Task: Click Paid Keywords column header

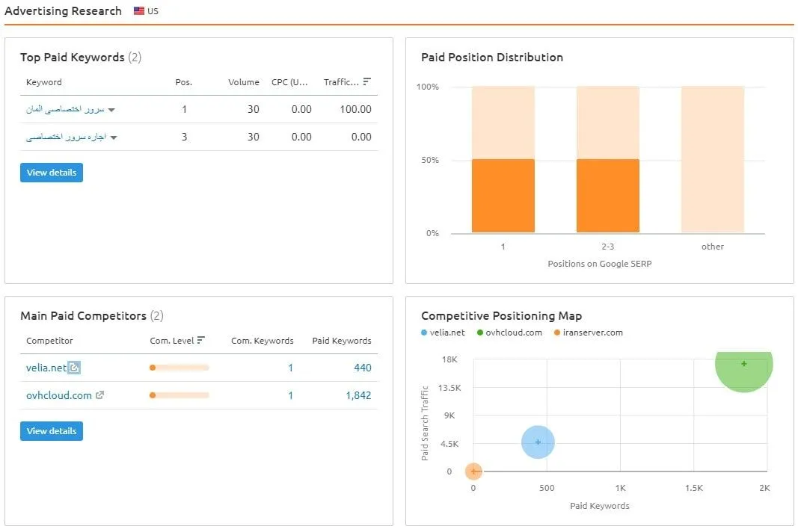Action: pyautogui.click(x=342, y=340)
